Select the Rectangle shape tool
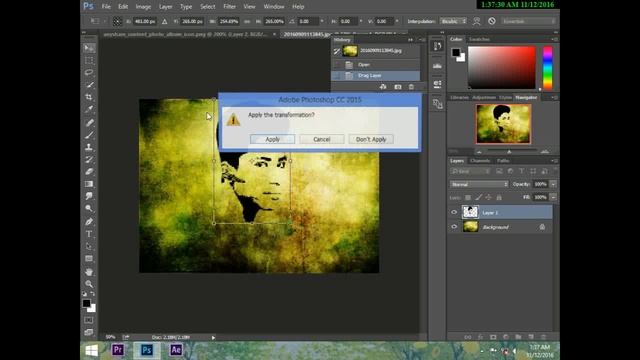 coord(89,259)
